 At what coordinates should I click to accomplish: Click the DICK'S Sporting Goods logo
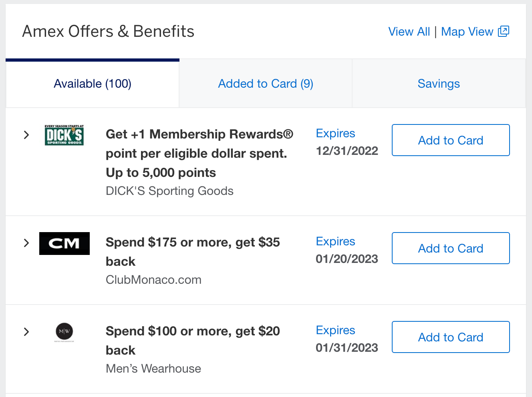click(64, 135)
